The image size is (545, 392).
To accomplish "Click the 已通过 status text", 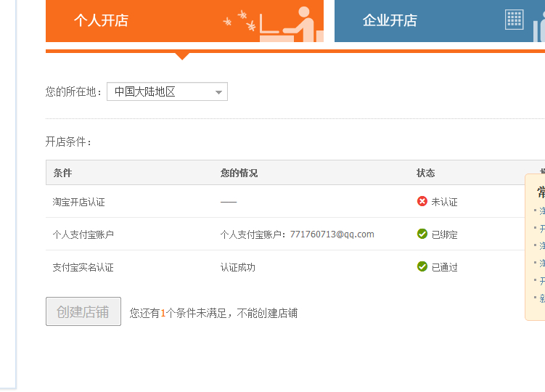I will (444, 267).
